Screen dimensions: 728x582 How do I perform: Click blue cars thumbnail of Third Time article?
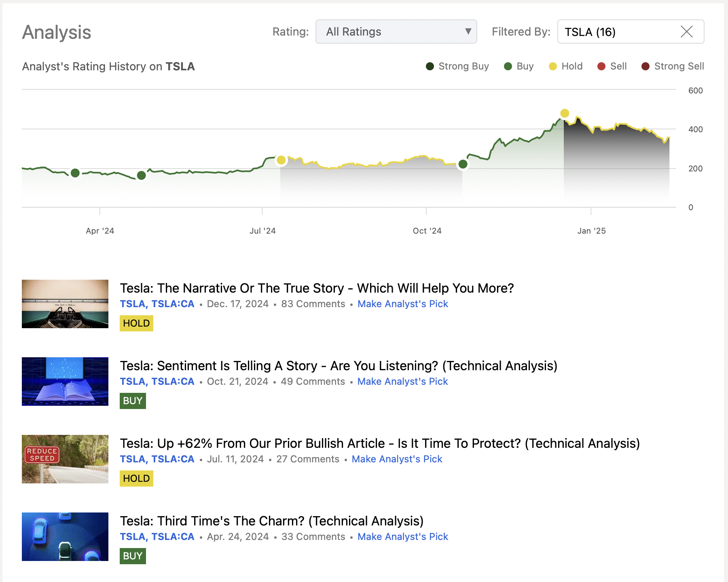point(65,537)
